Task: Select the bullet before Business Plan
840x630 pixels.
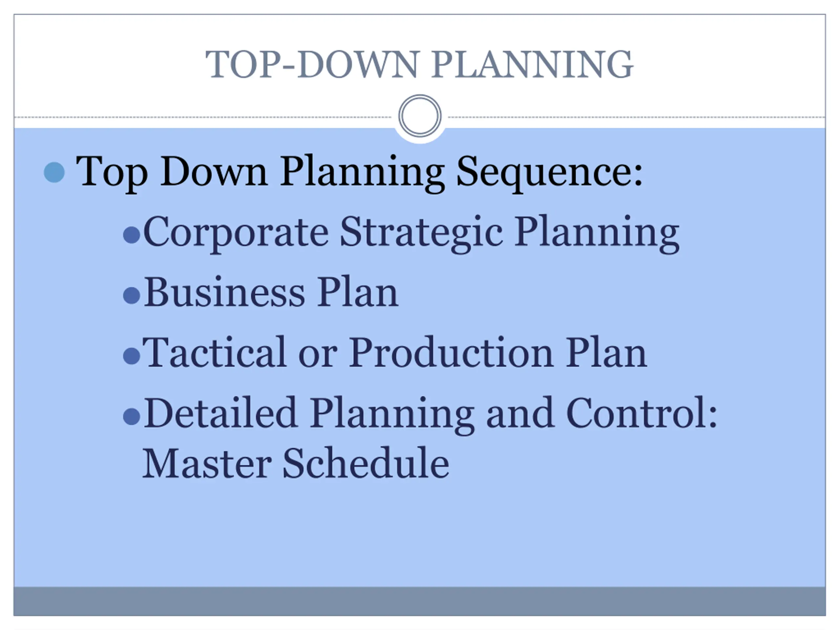Action: [x=132, y=295]
